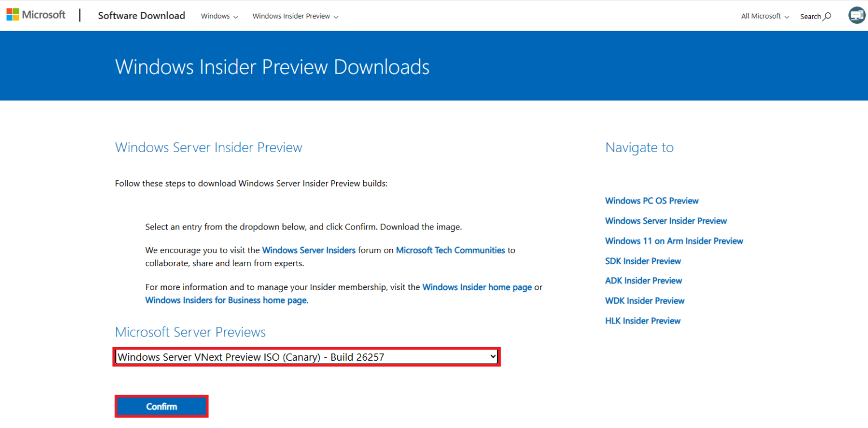Click the Windows Insider Preview Downloads banner
The height and width of the screenshot is (428, 868).
pos(272,66)
